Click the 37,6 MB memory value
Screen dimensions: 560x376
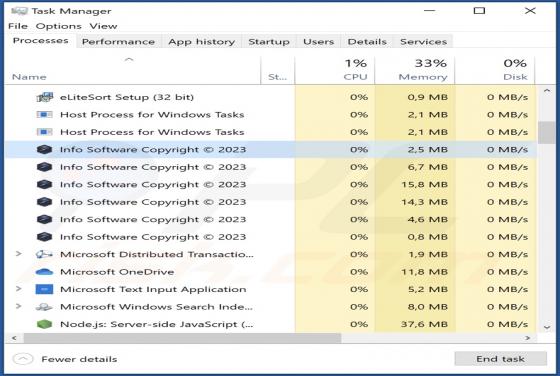[424, 324]
